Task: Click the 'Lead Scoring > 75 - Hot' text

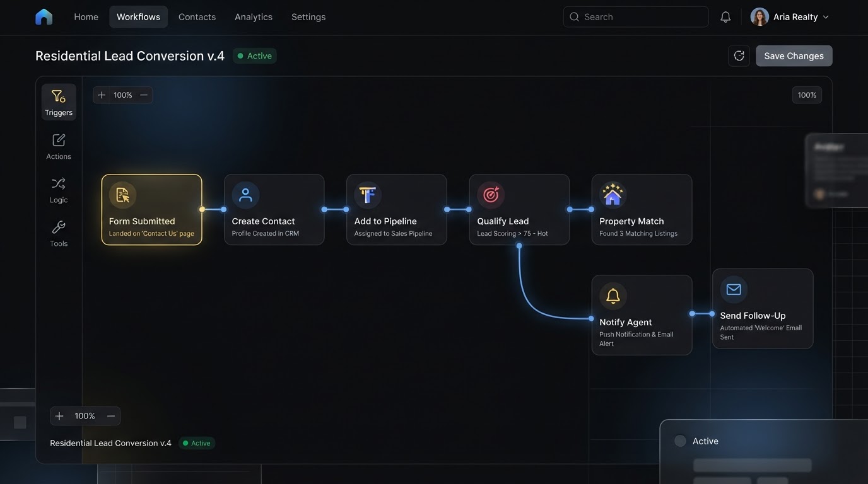Action: (x=512, y=233)
